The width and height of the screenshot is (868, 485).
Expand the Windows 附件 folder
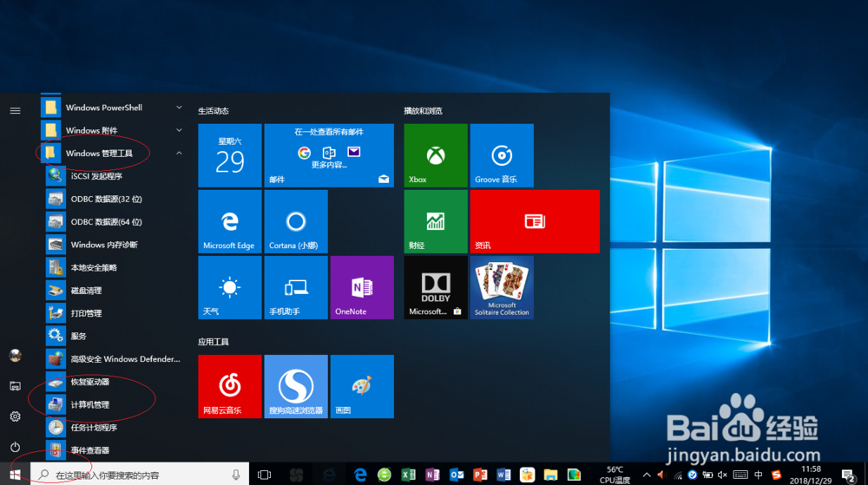113,130
